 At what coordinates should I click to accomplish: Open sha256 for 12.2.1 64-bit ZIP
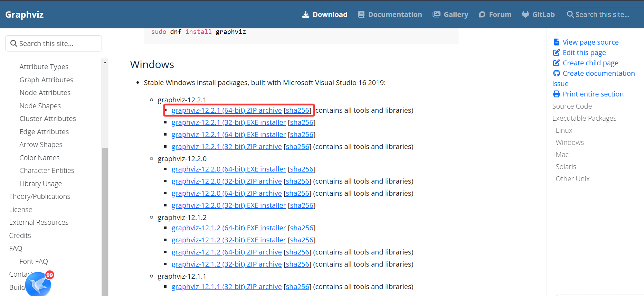[x=297, y=110]
